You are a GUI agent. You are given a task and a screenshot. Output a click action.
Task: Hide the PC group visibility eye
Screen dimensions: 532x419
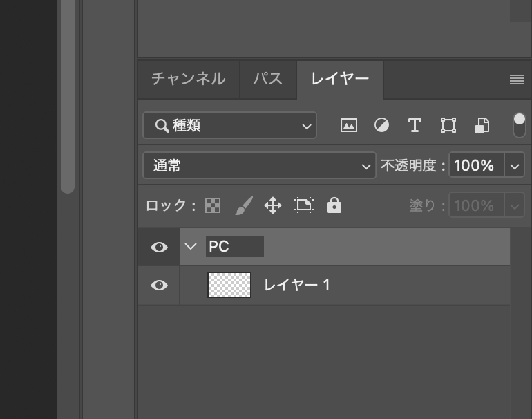[x=159, y=247]
